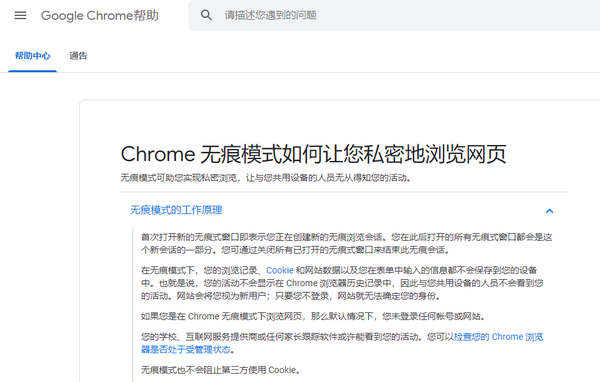
Task: Switch to the 帮助中心 tab
Action: pyautogui.click(x=33, y=56)
